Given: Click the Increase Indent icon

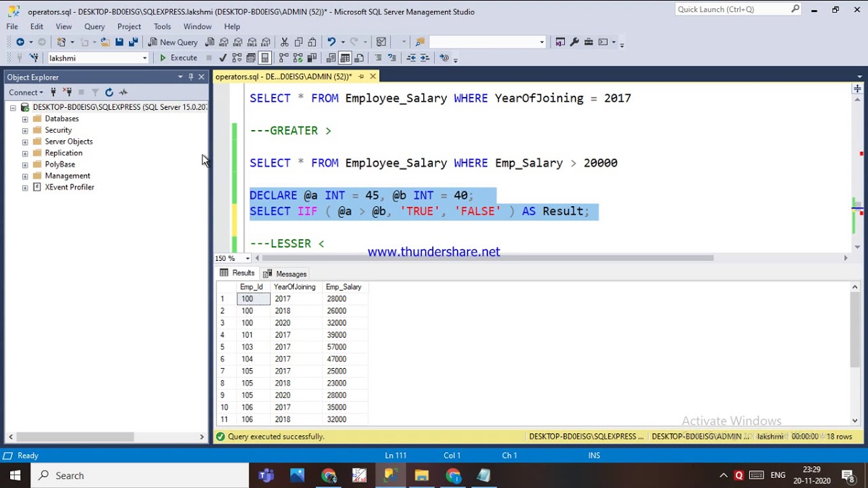Looking at the screenshot, I should tap(425, 58).
